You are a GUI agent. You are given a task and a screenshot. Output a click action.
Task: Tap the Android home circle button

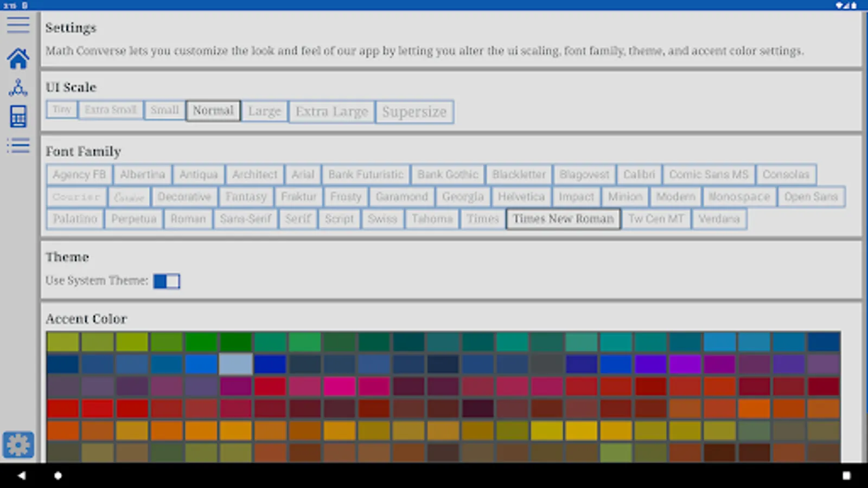pyautogui.click(x=58, y=475)
